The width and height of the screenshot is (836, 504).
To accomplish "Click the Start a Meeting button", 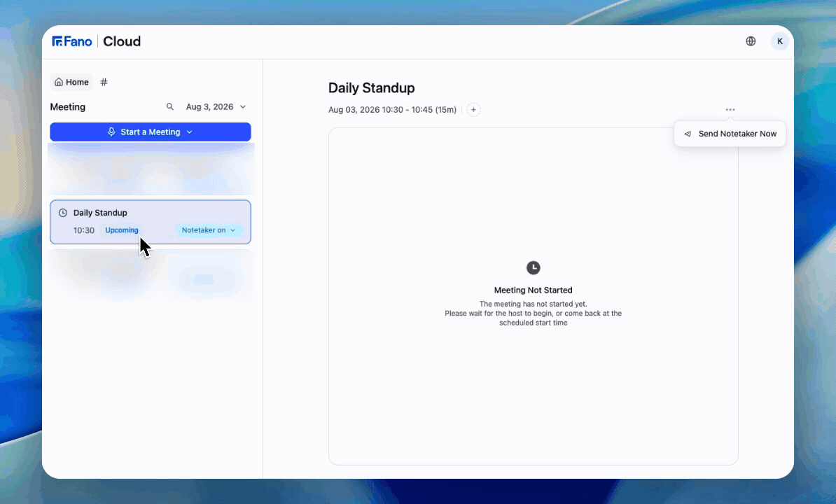I will tap(151, 132).
